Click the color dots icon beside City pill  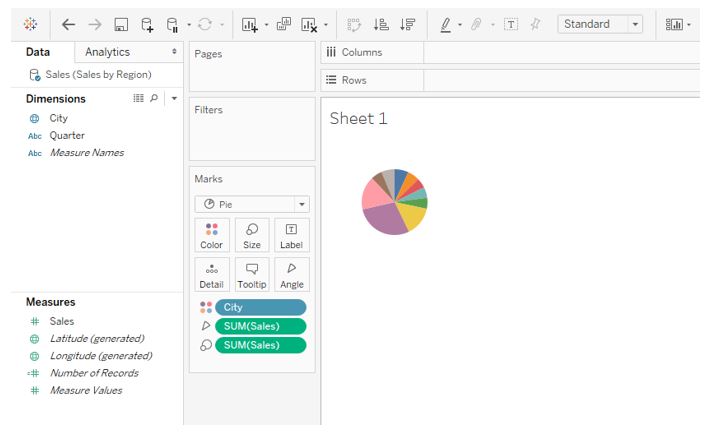[x=206, y=308]
